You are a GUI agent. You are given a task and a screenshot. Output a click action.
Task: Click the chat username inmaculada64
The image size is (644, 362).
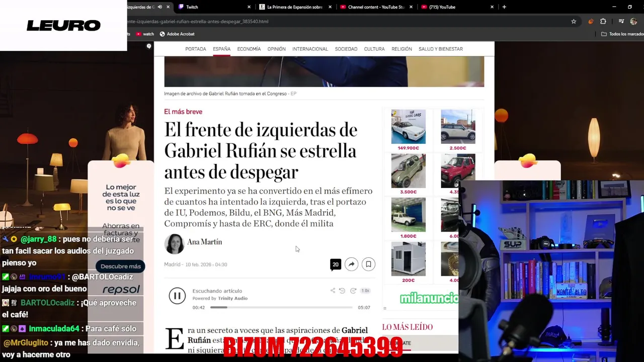click(x=54, y=329)
